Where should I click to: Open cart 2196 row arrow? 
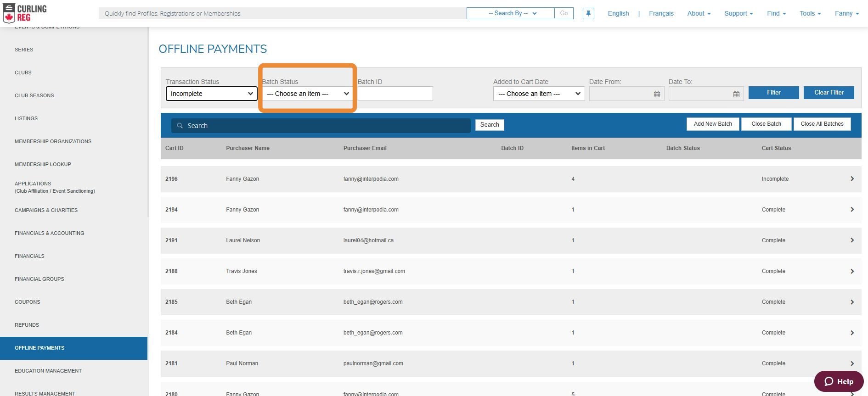(852, 178)
